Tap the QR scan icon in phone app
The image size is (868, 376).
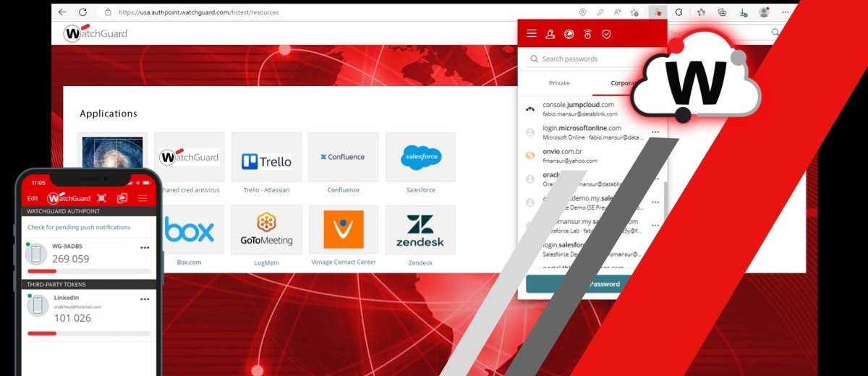[102, 198]
